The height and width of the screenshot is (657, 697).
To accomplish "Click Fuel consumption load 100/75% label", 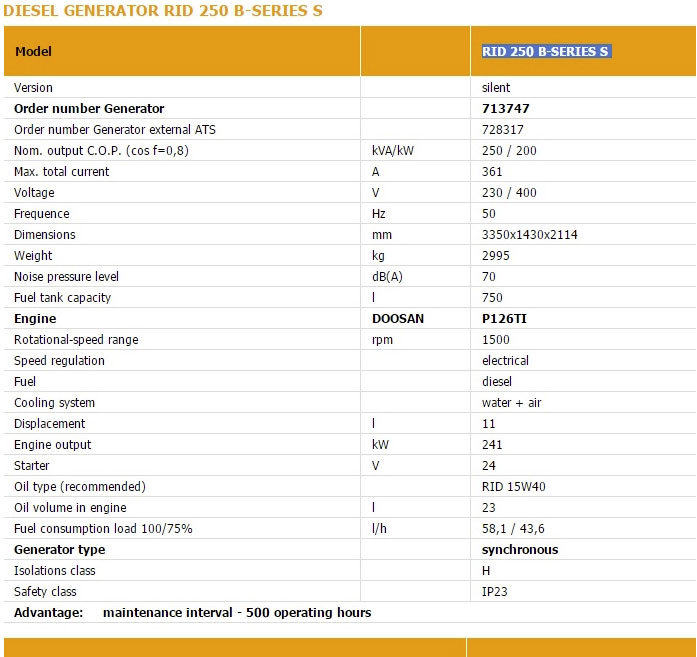I will [x=103, y=529].
